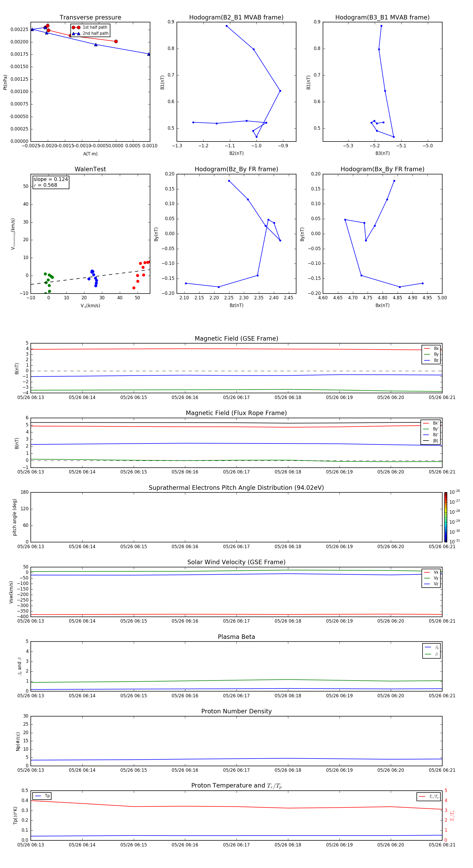Click the 'Plasma Beta' title
The image size is (473, 868).
click(x=236, y=637)
